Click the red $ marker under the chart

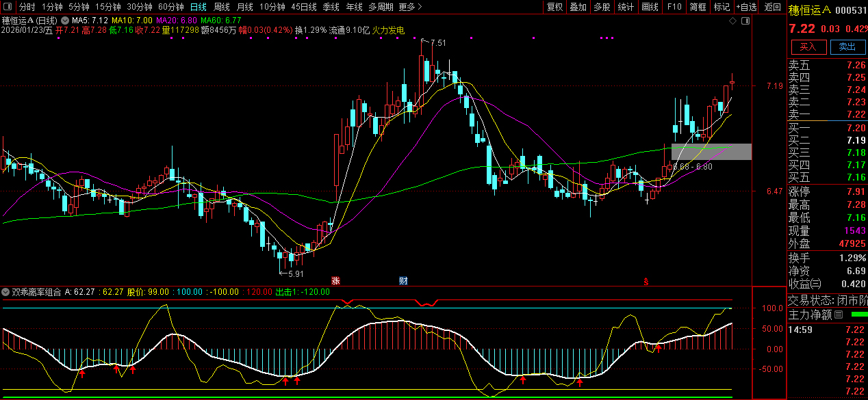coord(645,281)
